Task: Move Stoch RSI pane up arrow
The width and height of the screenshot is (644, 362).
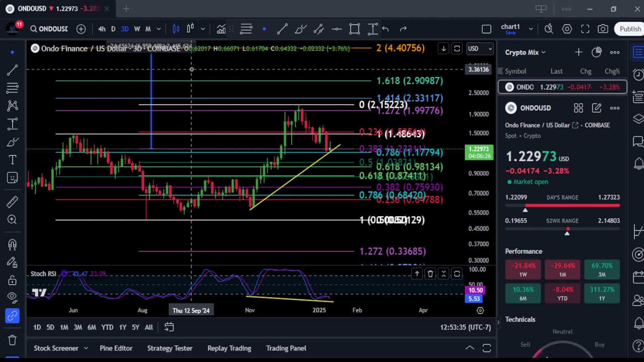Action: point(417,274)
